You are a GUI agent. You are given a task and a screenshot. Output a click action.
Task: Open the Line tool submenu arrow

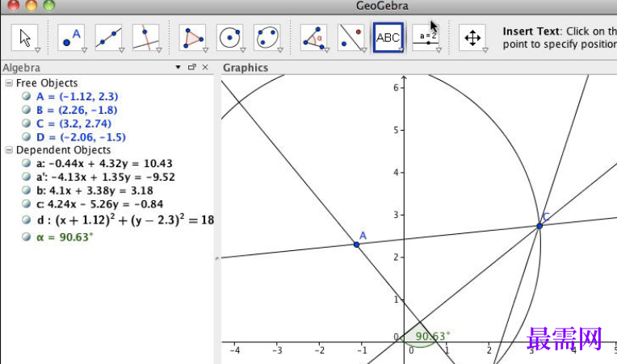click(122, 50)
